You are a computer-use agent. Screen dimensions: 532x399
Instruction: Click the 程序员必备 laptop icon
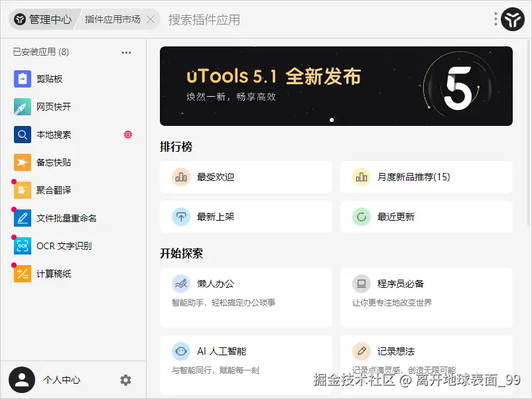click(x=362, y=284)
